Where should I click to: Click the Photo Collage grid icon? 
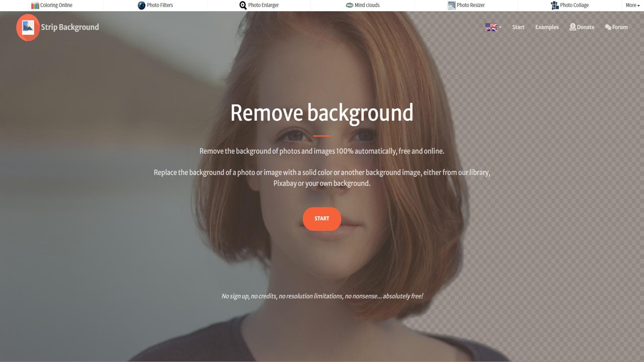point(555,5)
